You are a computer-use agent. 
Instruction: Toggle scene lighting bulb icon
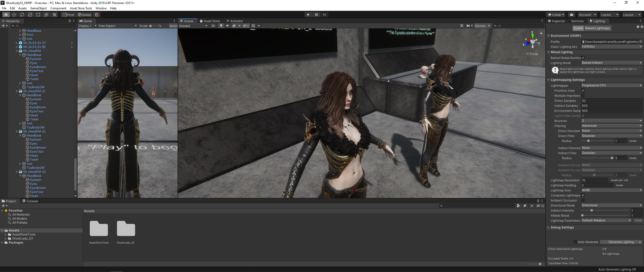(x=221, y=26)
